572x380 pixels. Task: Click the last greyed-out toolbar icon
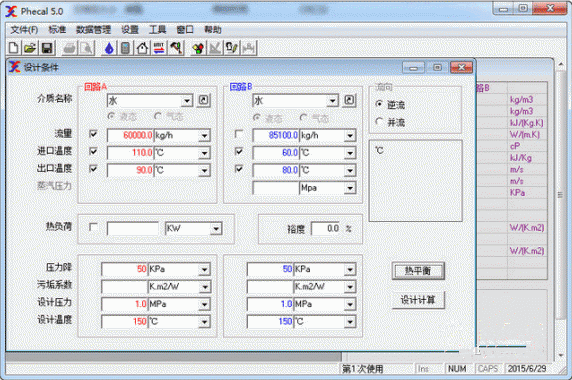249,48
